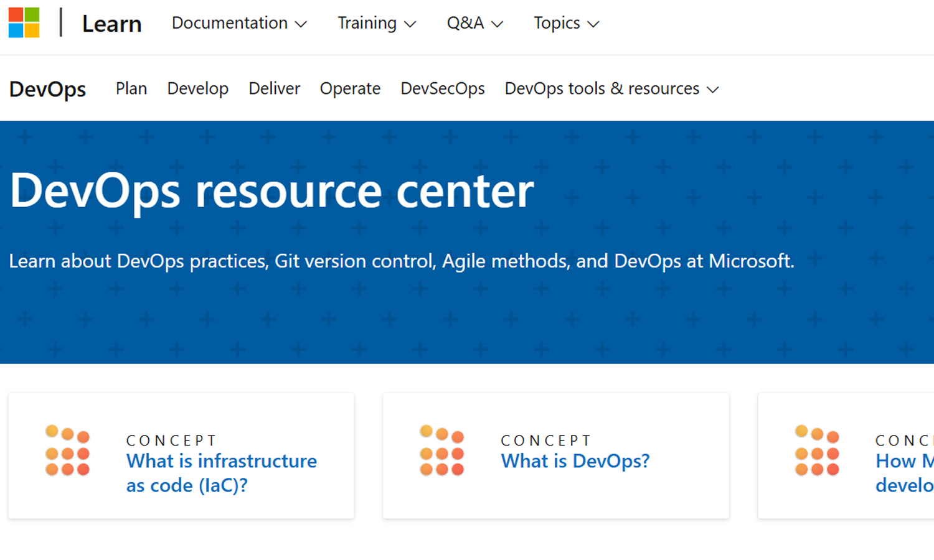Open the Training dropdown menu
The image size is (934, 560).
click(x=376, y=23)
